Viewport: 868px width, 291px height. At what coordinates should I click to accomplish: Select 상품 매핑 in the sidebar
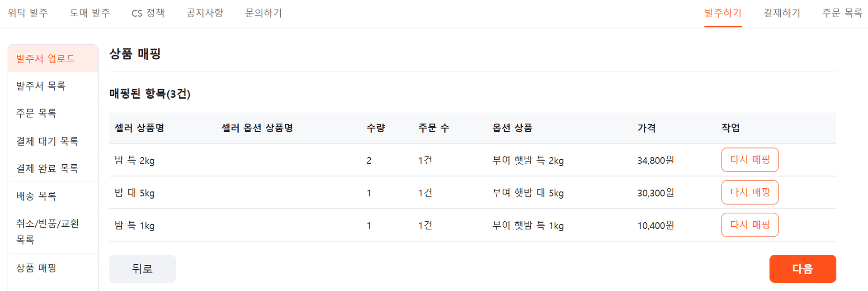click(36, 268)
